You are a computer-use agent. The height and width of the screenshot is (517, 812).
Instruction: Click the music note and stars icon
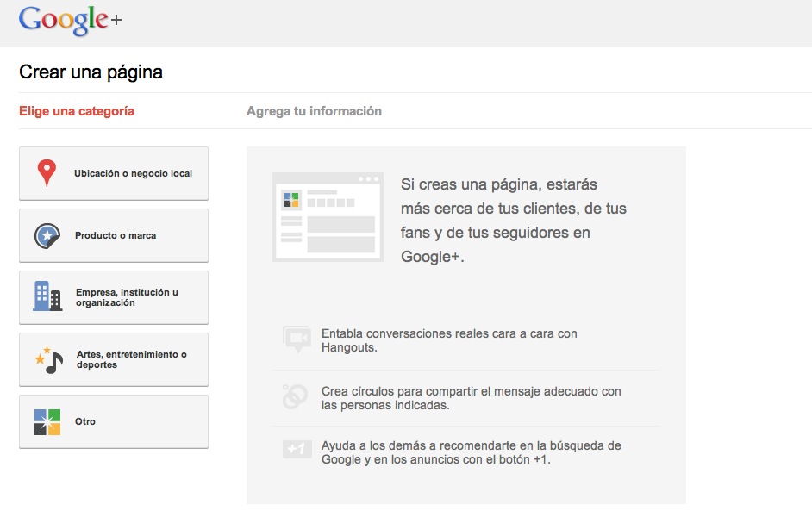click(x=48, y=359)
